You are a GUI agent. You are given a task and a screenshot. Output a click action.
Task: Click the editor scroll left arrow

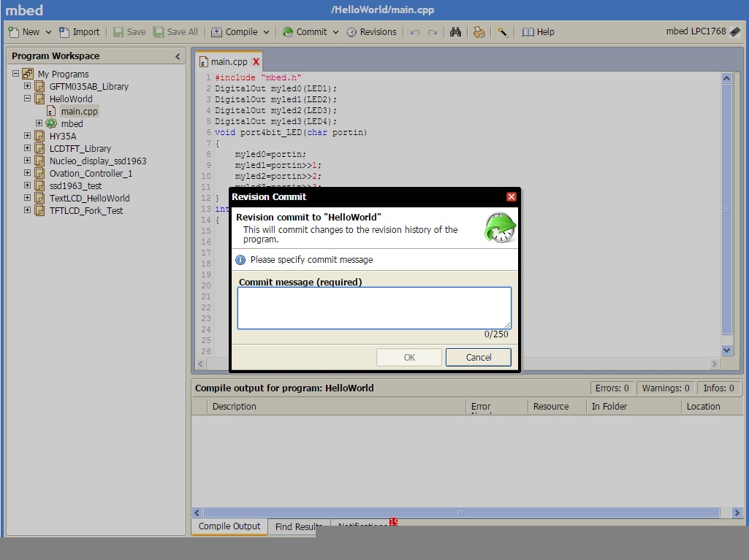pyautogui.click(x=201, y=364)
